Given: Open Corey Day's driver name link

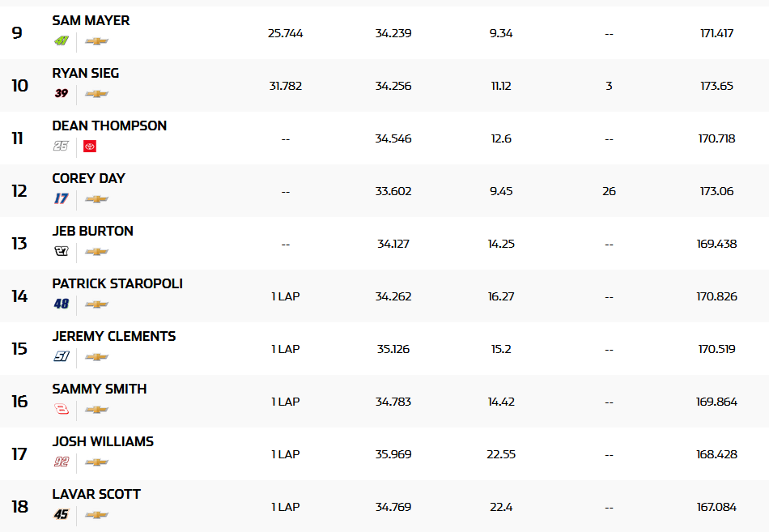Looking at the screenshot, I should (x=88, y=178).
